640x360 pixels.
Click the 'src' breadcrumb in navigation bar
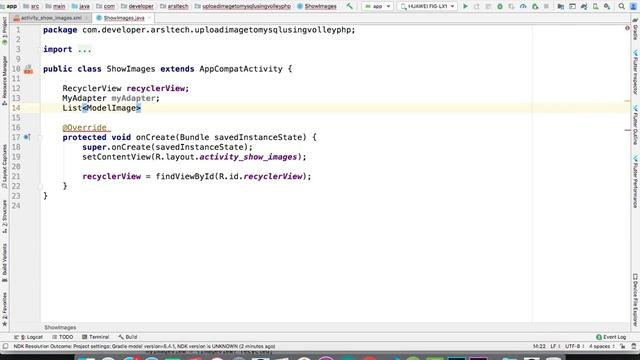pyautogui.click(x=31, y=6)
